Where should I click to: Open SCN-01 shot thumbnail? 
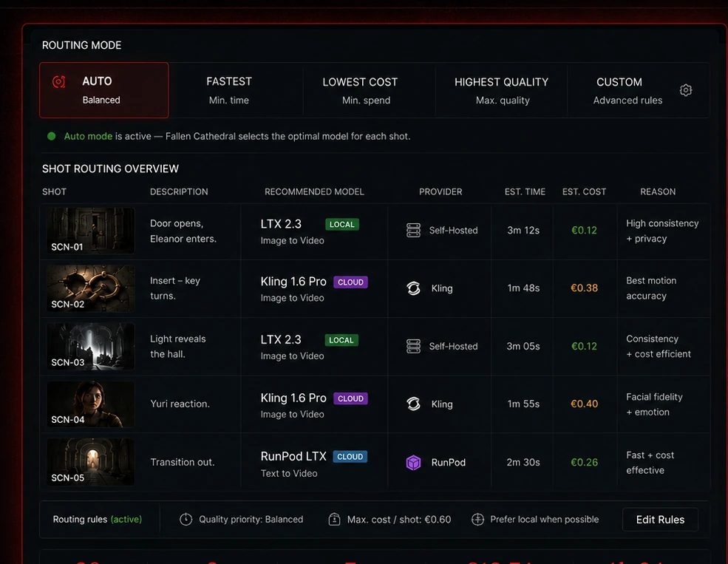90,231
